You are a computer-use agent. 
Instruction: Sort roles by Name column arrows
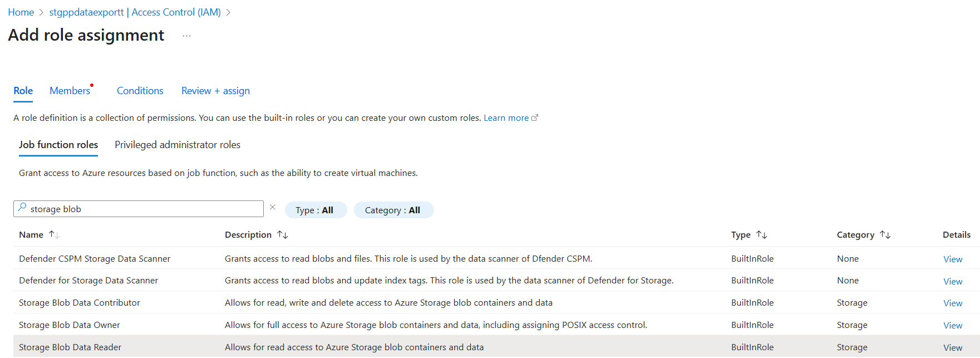(54, 235)
